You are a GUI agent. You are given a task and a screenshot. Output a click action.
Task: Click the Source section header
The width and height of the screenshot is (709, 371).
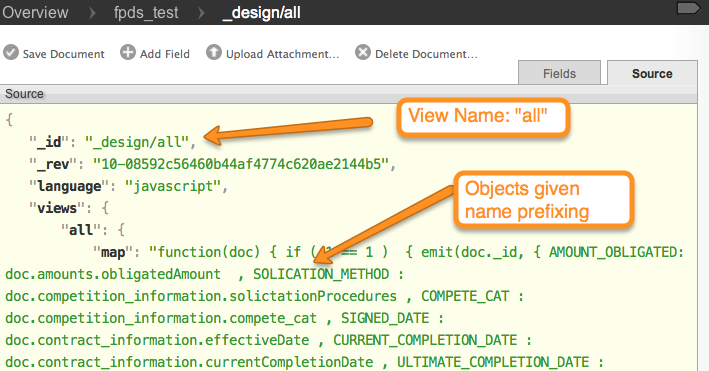click(x=348, y=94)
